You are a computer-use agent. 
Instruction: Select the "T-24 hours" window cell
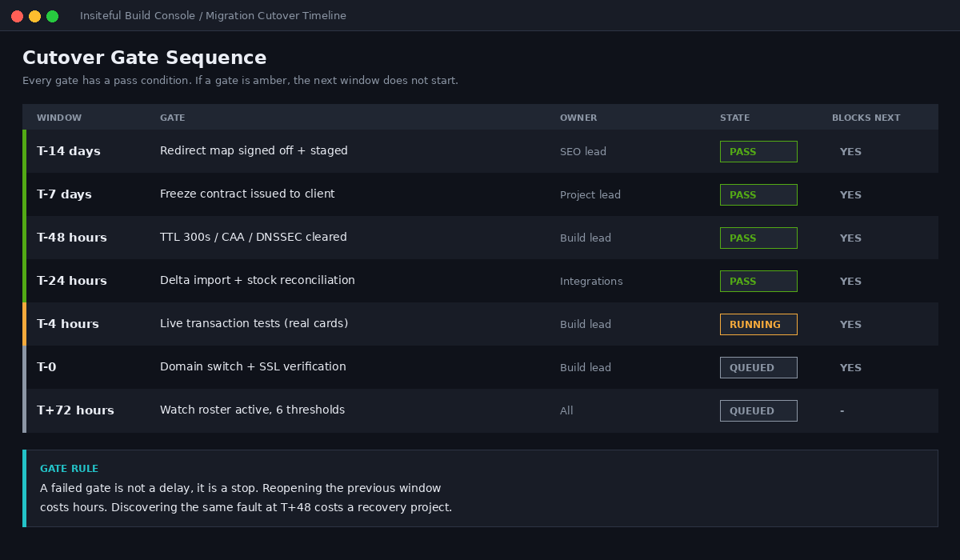click(x=72, y=281)
